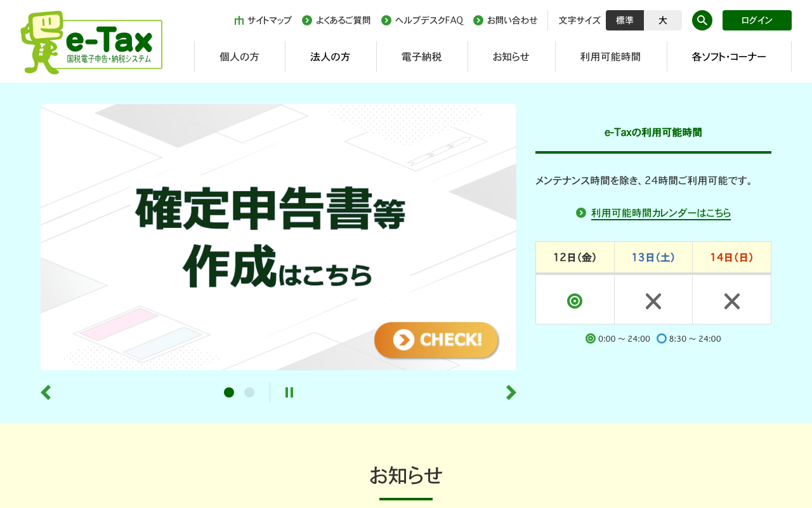The image size is (812, 508).
Task: Open the 個人の方 menu
Action: 240,57
